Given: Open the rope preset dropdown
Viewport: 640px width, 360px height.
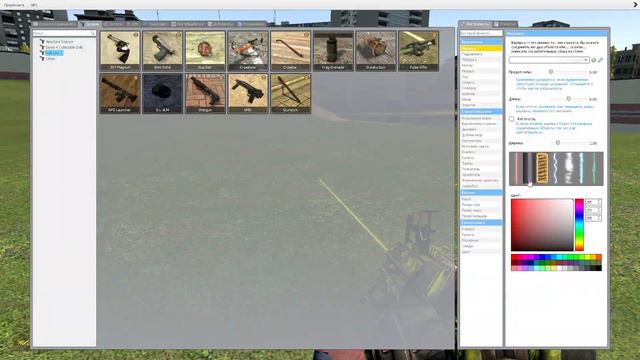Looking at the screenshot, I should 549,60.
